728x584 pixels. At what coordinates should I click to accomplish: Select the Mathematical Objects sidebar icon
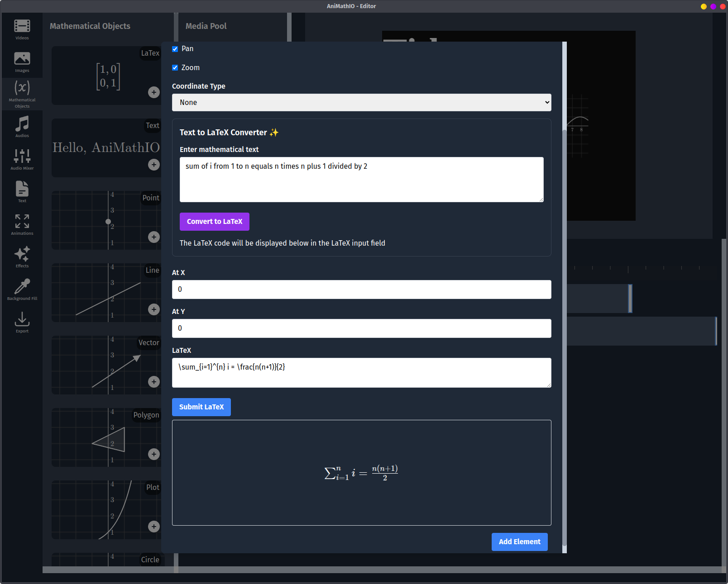coord(22,94)
